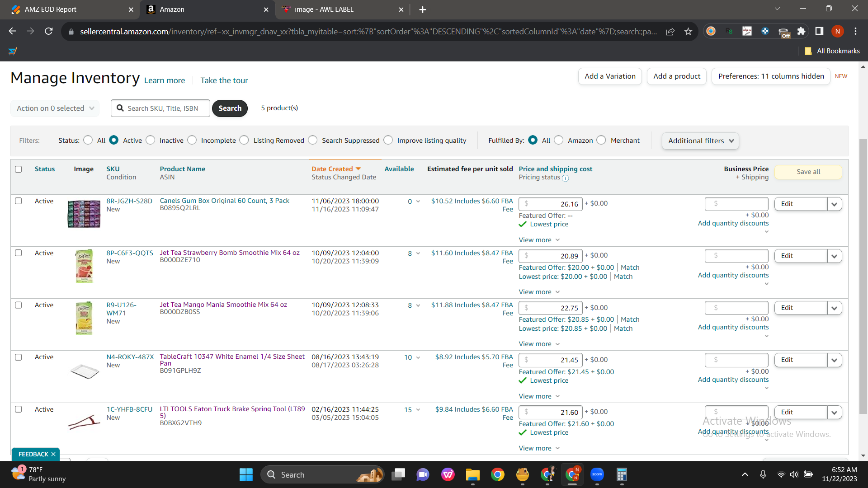Select the Incomplete status filter
This screenshot has width=868, height=488.
(192, 141)
